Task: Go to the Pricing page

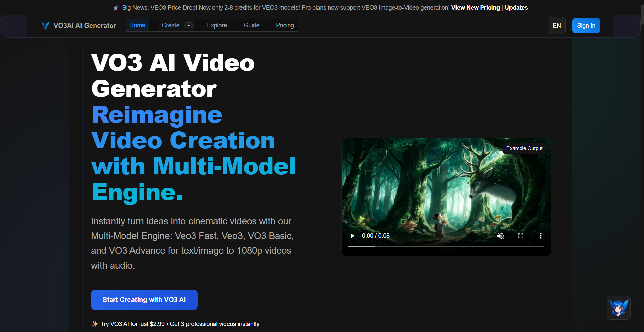Action: tap(285, 25)
